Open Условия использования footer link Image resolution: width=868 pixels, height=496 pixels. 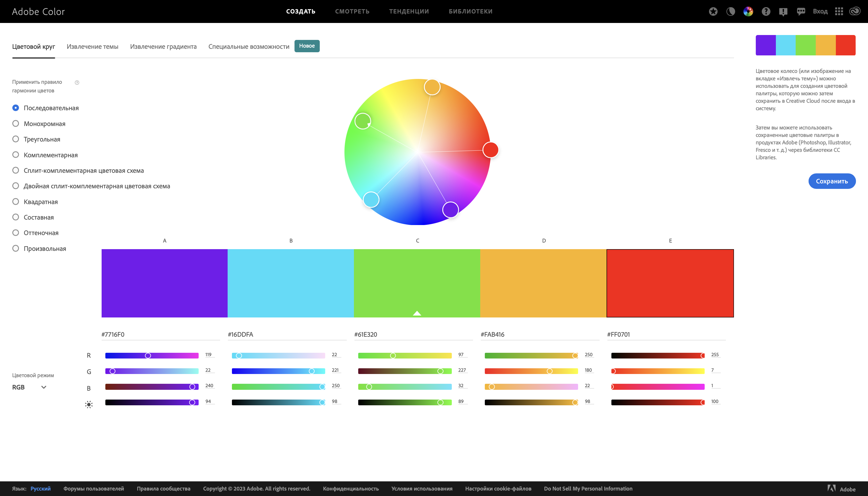[422, 489]
